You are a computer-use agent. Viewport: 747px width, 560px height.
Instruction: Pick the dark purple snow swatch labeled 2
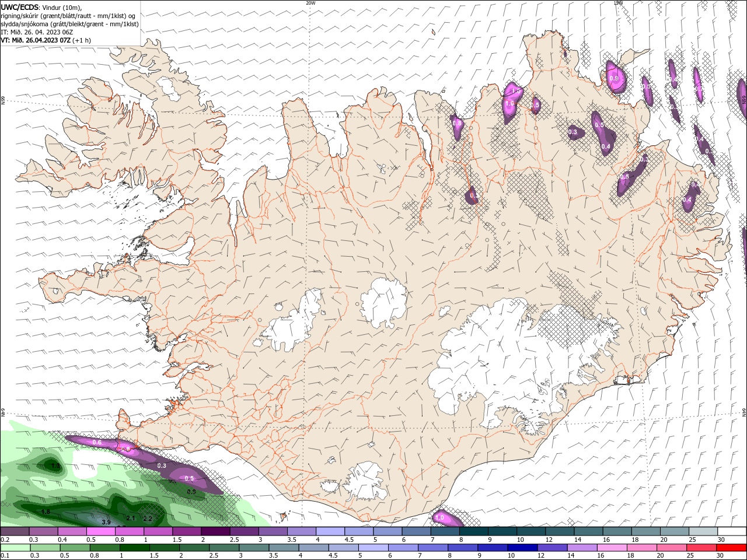215,531
